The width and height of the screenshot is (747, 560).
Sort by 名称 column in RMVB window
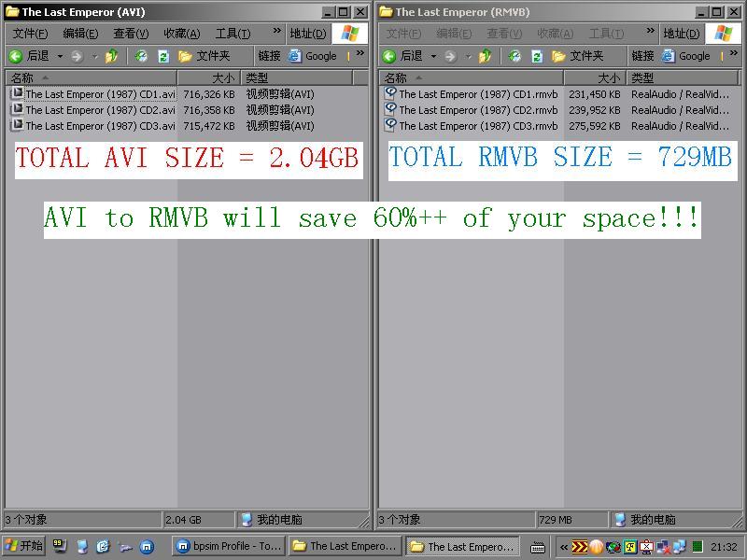point(472,77)
